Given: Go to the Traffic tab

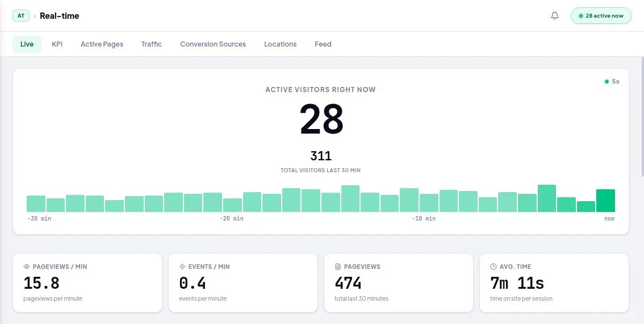Looking at the screenshot, I should pos(152,44).
